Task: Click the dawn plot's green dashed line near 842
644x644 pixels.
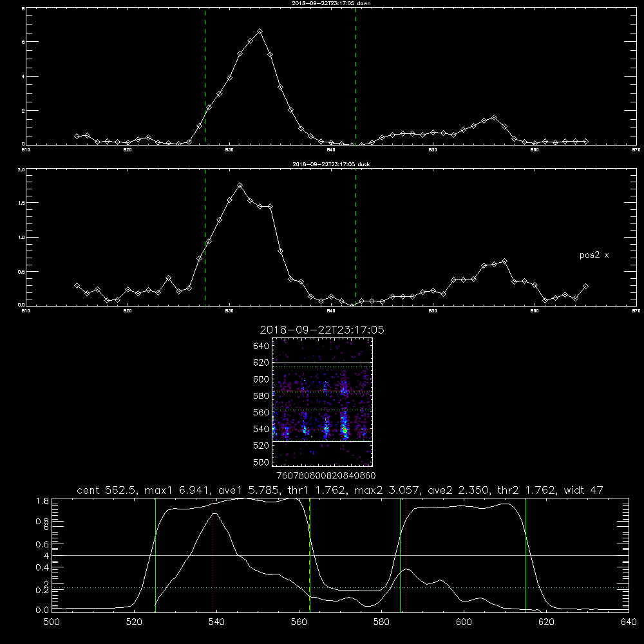Action: (x=355, y=76)
